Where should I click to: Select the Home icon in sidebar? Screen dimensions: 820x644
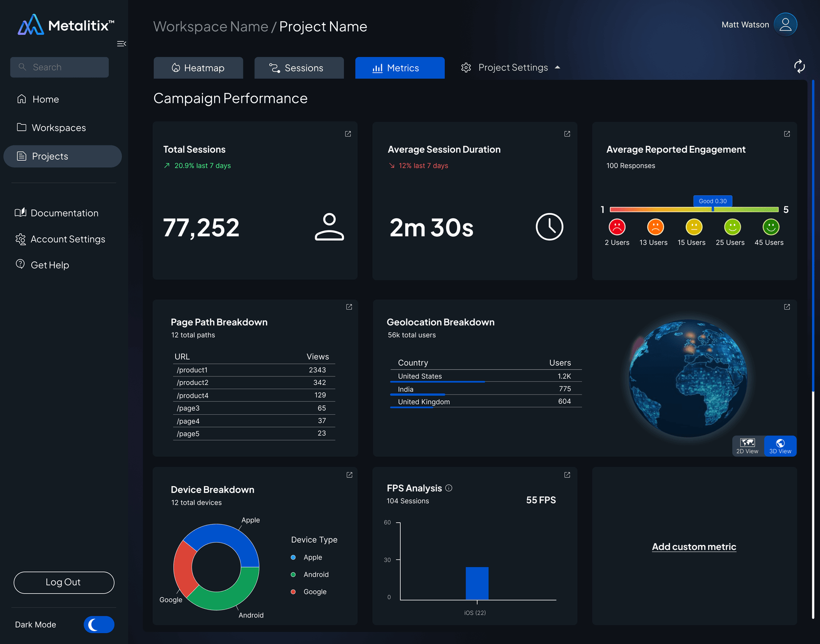click(22, 99)
